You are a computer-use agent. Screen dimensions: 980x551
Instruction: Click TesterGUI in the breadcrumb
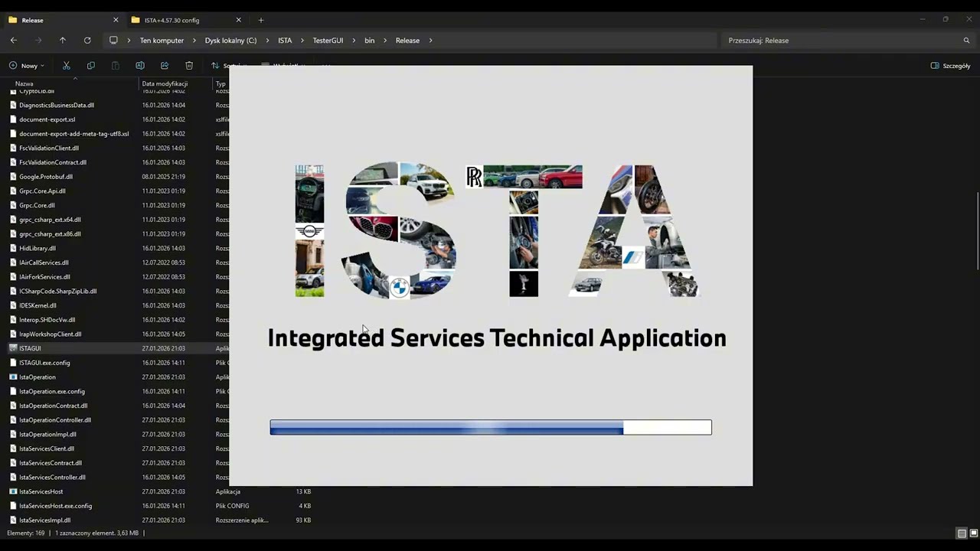point(328,41)
